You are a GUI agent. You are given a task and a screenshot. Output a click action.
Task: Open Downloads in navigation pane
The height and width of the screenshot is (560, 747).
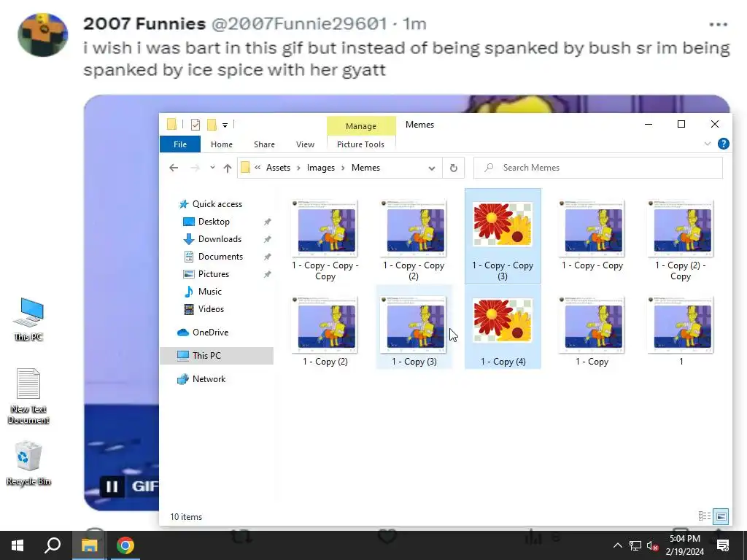pos(220,239)
